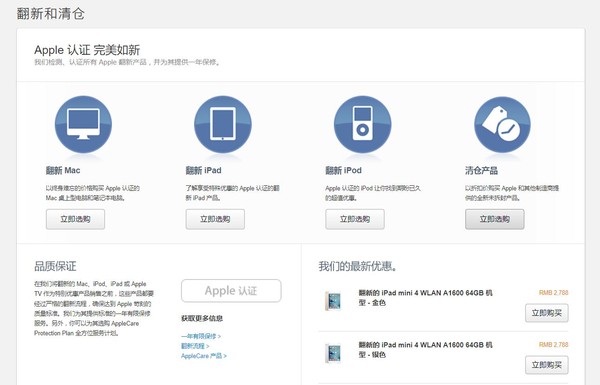The width and height of the screenshot is (600, 385).
Task: Open the clearance price-tag circle icon
Action: 502,124
